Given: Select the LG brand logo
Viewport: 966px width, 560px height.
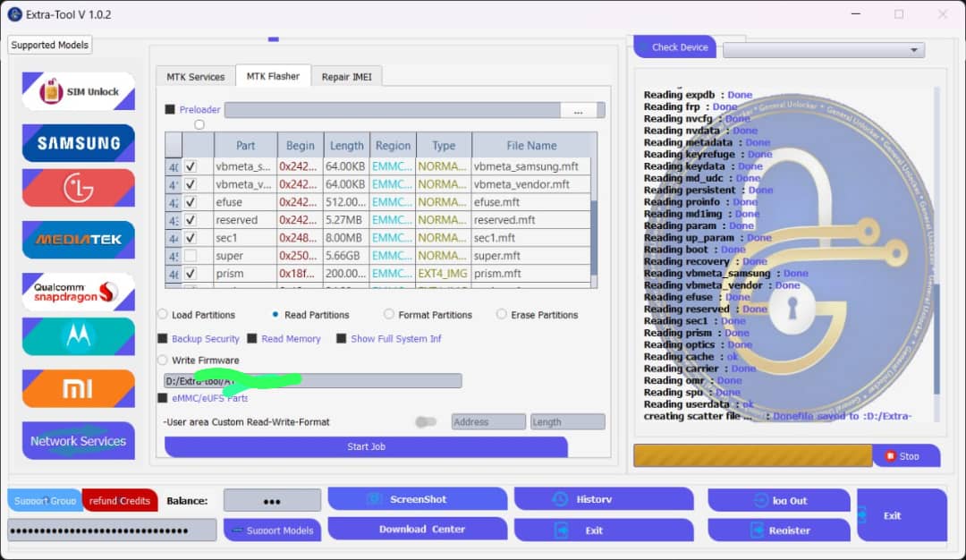Looking at the screenshot, I should pos(79,188).
